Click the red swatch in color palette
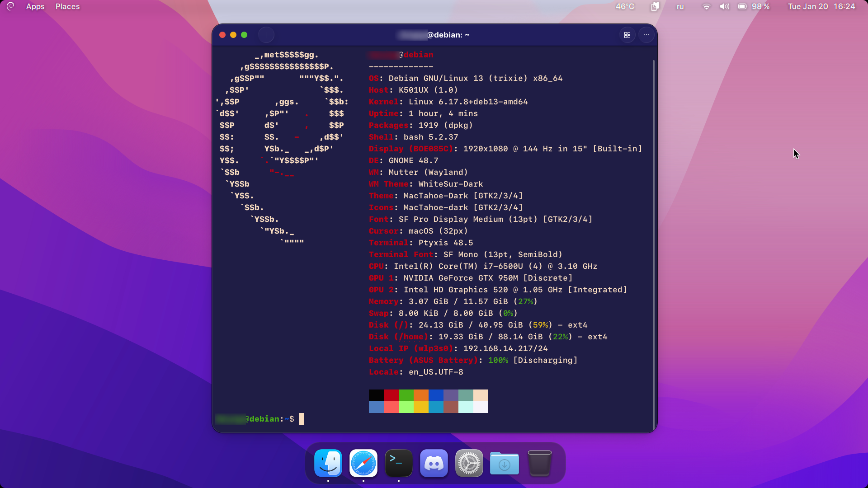 (x=391, y=395)
